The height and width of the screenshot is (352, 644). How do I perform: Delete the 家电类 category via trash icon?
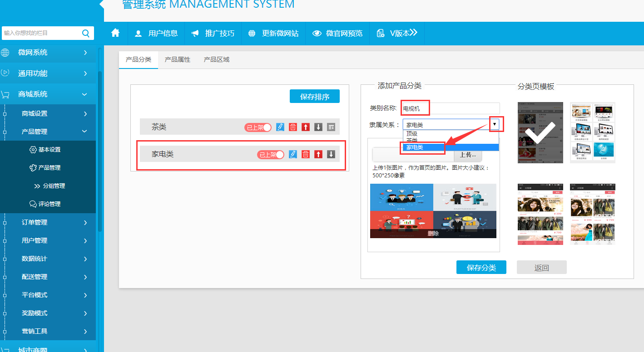coord(306,154)
